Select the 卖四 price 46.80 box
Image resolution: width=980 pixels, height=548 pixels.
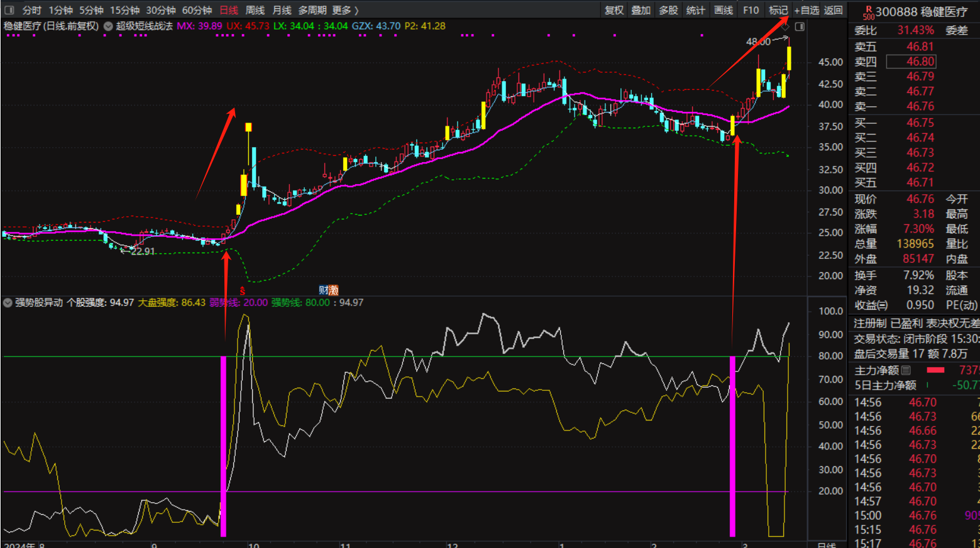(x=911, y=62)
